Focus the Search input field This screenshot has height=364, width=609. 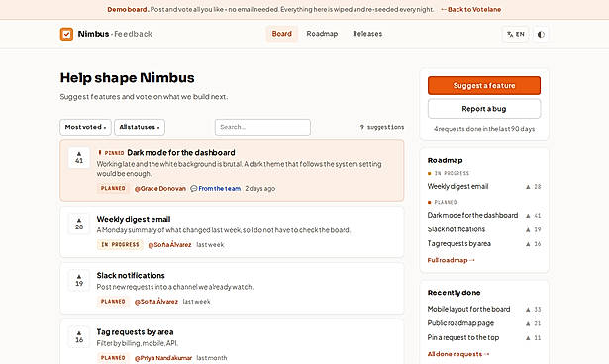pyautogui.click(x=262, y=127)
